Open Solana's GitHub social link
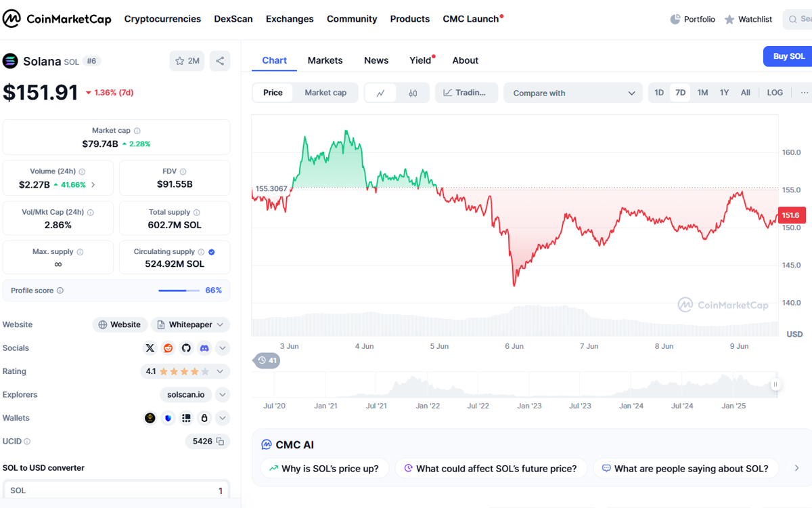The image size is (812, 508). coord(186,348)
